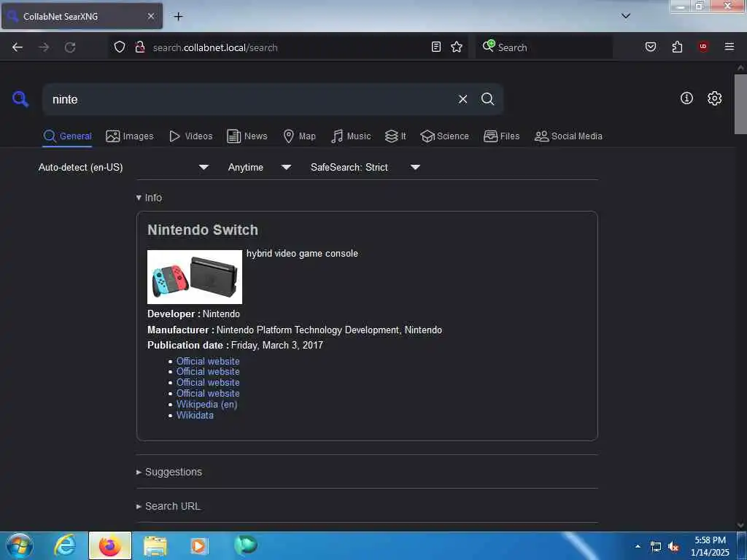Screen dimensions: 747x560
Task: Switch to the Videos search category
Action: tap(191, 136)
